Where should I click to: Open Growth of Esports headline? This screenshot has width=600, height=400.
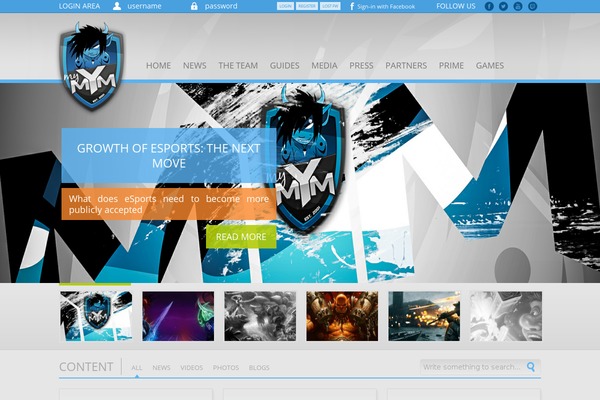[x=169, y=155]
